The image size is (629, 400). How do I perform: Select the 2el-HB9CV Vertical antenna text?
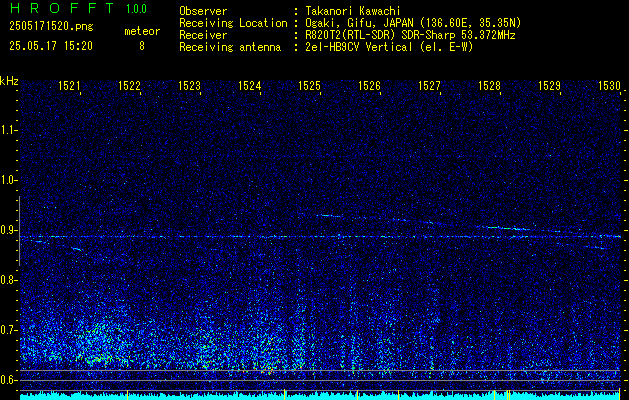tap(389, 47)
